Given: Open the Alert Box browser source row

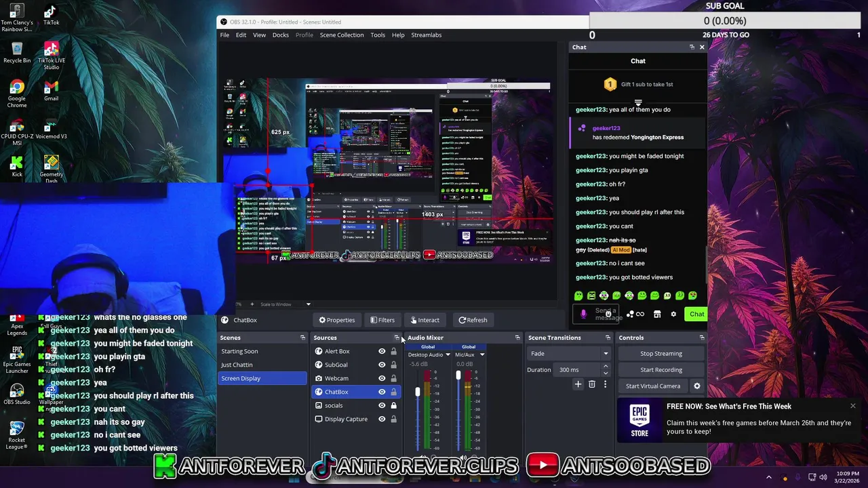Looking at the screenshot, I should 355,351.
